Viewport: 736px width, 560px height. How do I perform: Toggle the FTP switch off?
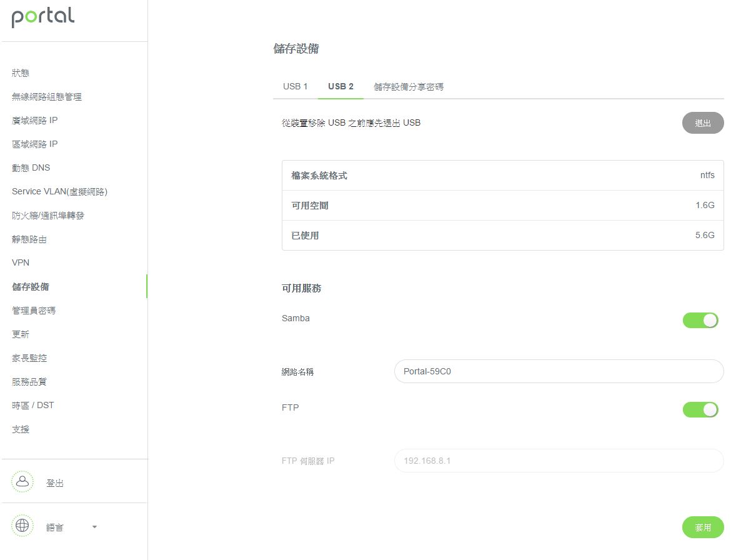pyautogui.click(x=700, y=410)
